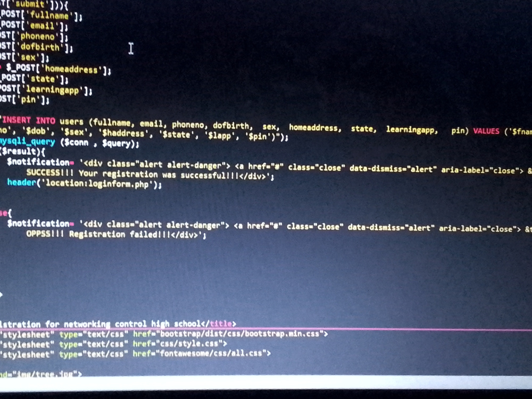Click the '$pin' value in the query

point(258,136)
